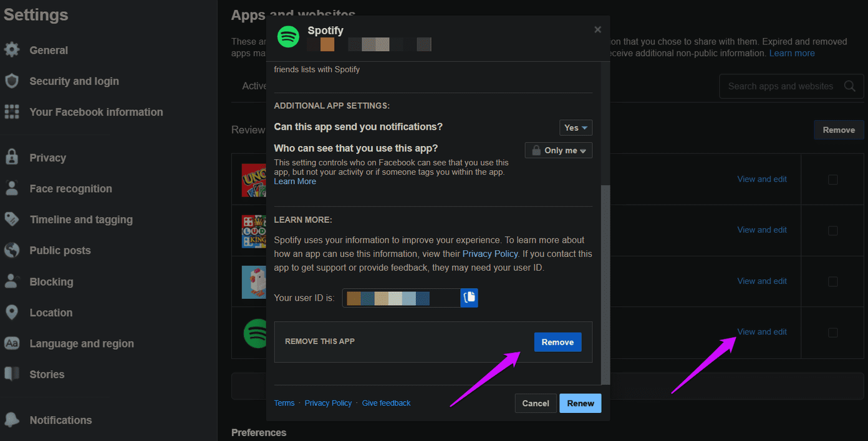Close the Spotify dialog with X
The width and height of the screenshot is (868, 441).
[597, 29]
